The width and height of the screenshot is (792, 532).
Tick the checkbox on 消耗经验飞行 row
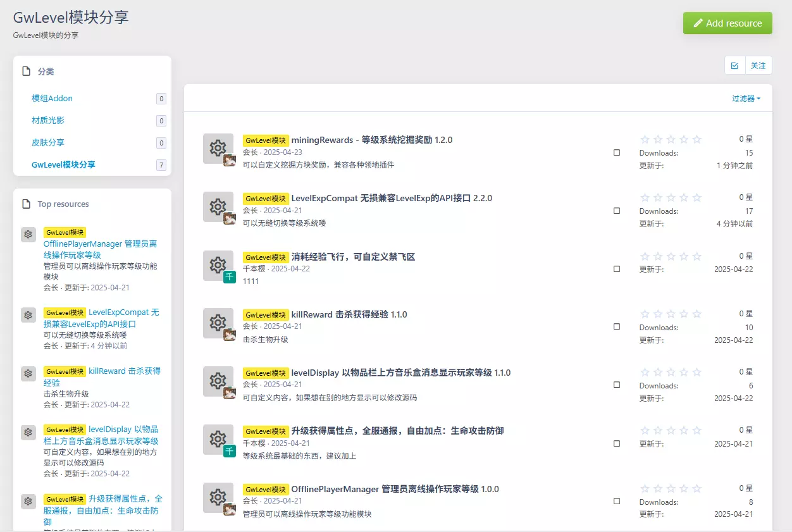coord(617,269)
